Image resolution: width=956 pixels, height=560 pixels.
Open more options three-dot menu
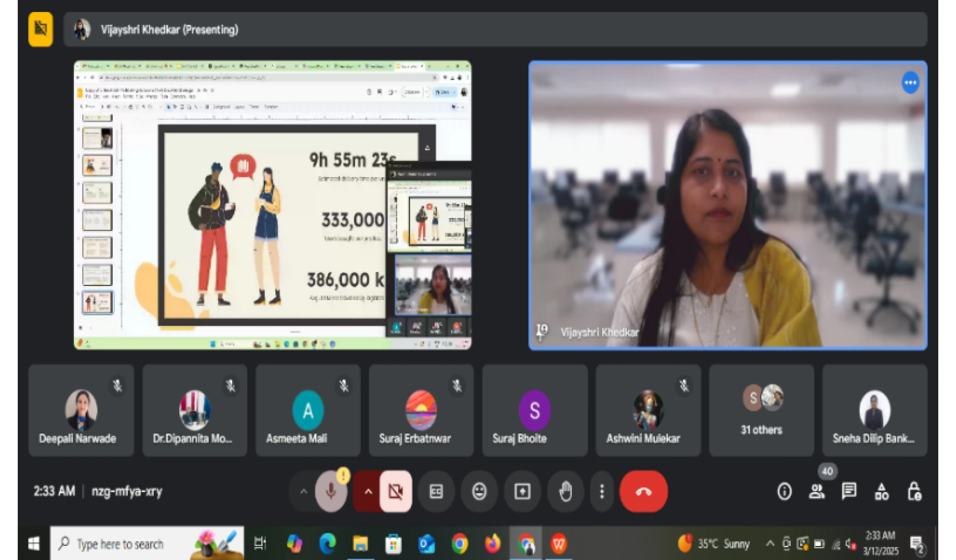602,491
